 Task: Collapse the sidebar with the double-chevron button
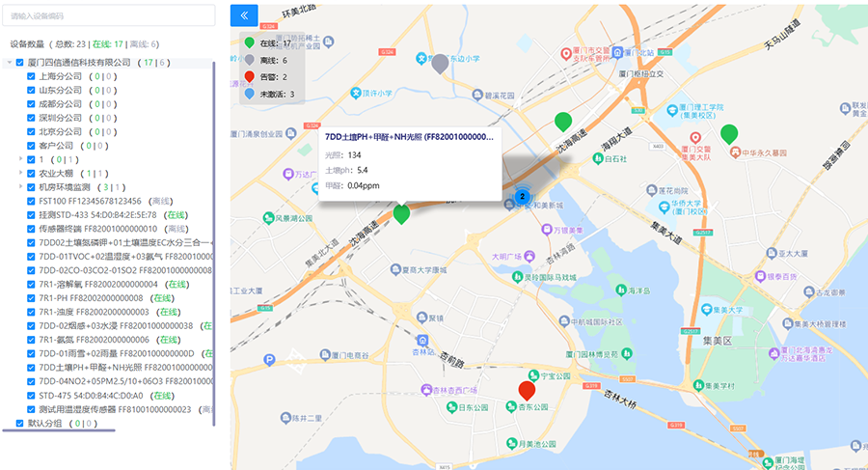244,15
